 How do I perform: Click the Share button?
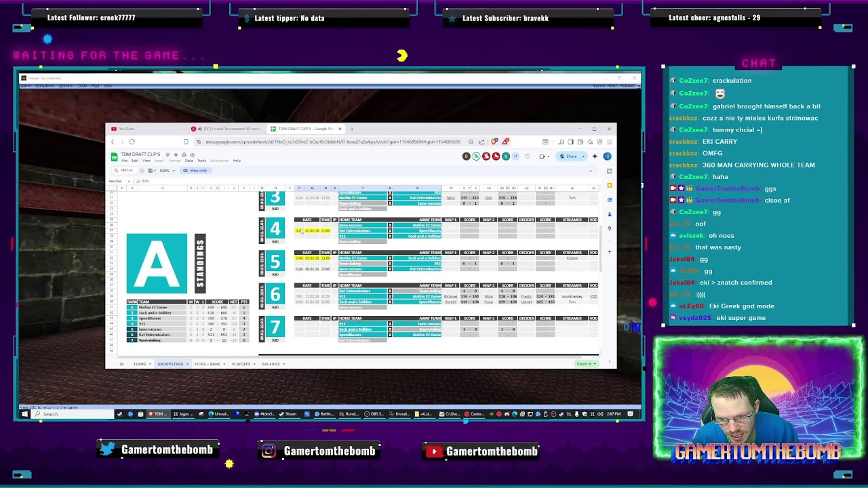568,157
